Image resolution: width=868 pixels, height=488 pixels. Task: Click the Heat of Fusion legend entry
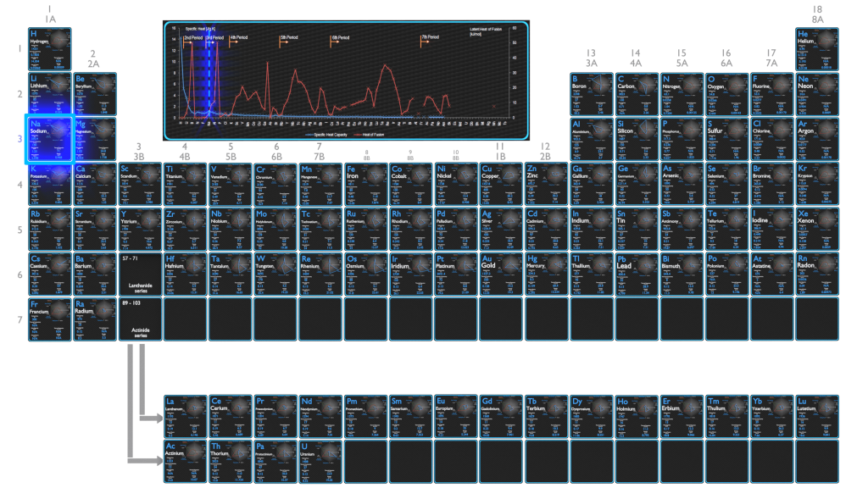(372, 134)
